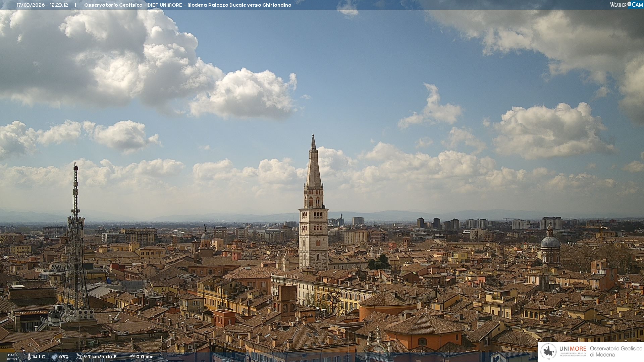Click the 0.0 mm rainfall reading
This screenshot has height=362, width=644.
coord(145,357)
